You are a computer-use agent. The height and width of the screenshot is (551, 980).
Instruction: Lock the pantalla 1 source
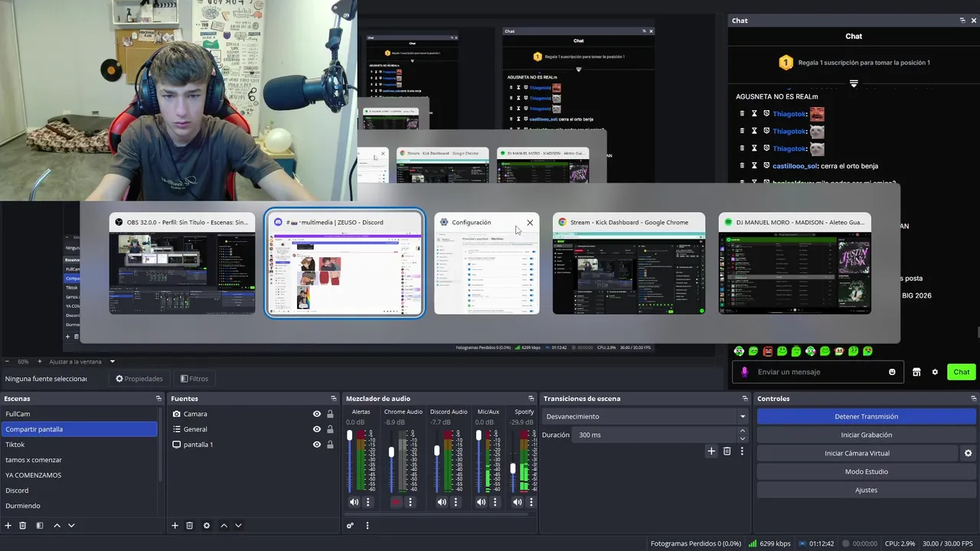point(330,445)
